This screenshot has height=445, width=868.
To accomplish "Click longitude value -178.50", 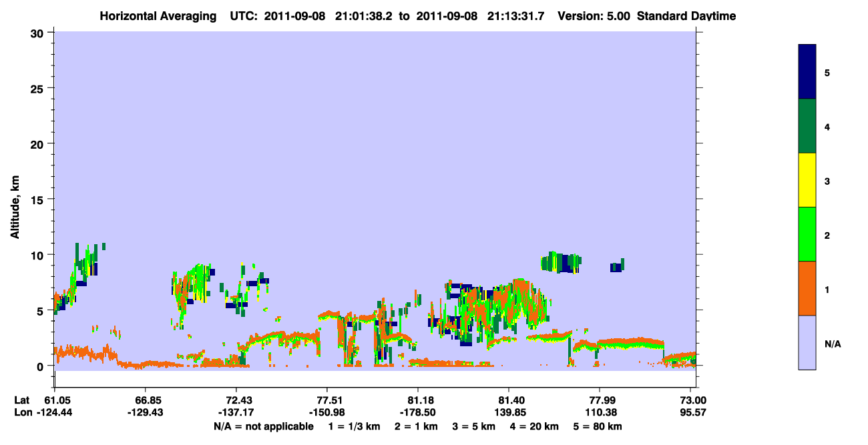I will click(x=417, y=413).
